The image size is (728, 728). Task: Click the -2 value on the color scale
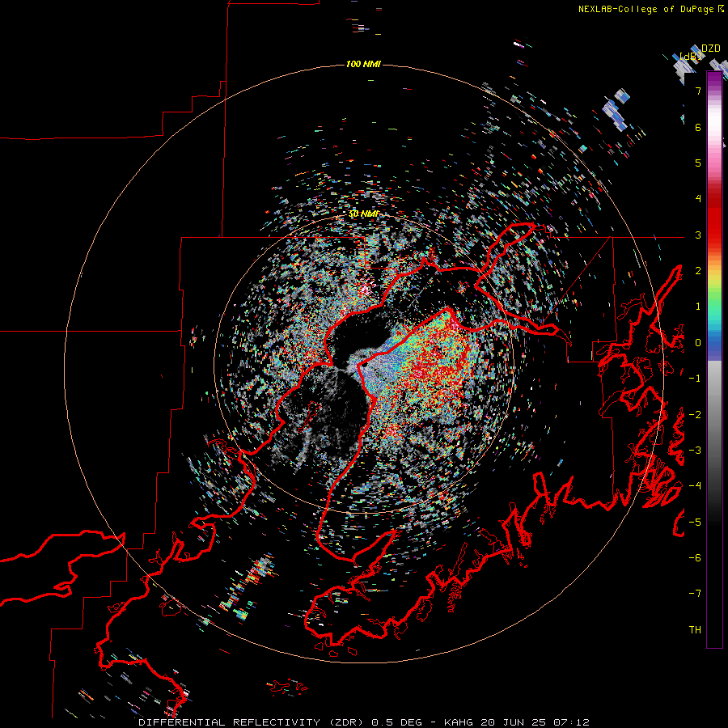695,415
